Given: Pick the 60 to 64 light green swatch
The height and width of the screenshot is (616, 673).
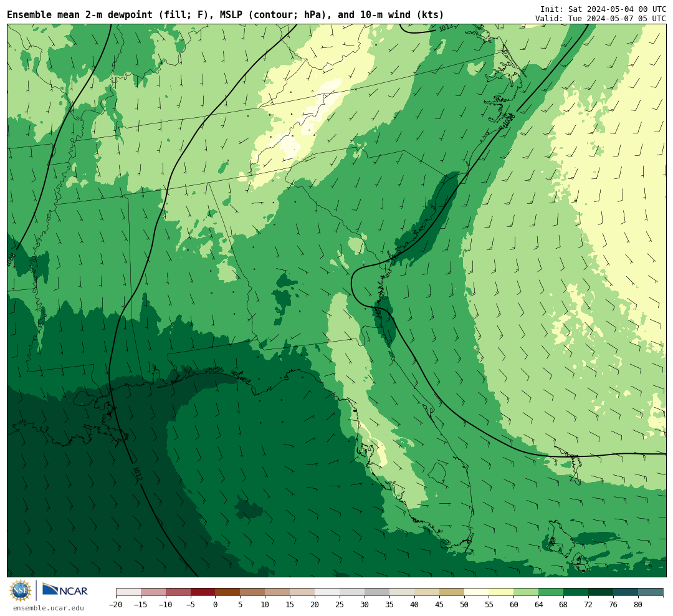Looking at the screenshot, I should (527, 592).
